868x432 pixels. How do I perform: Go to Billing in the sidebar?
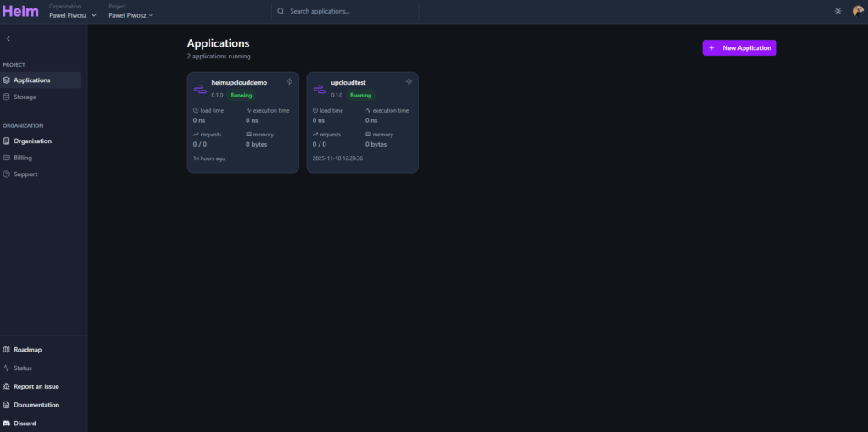(41, 158)
